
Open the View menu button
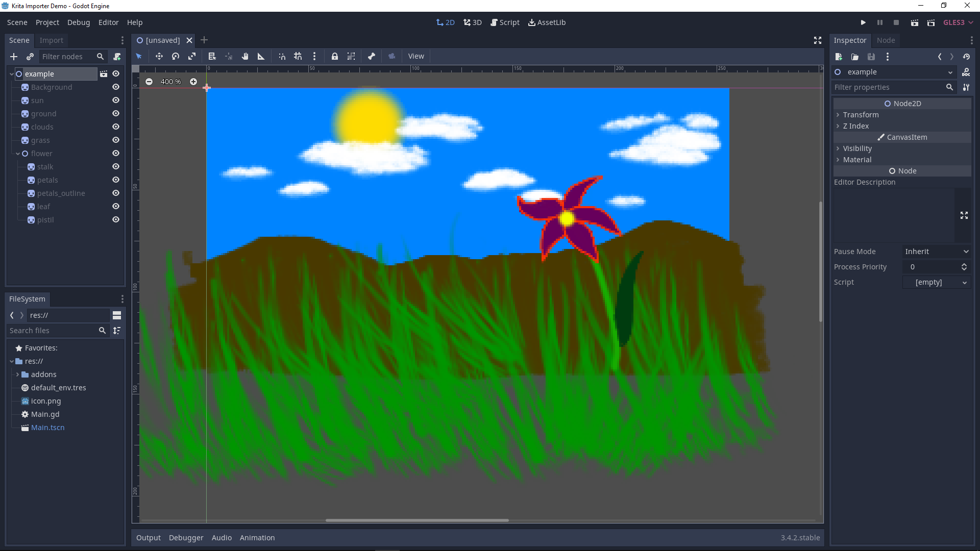tap(415, 56)
